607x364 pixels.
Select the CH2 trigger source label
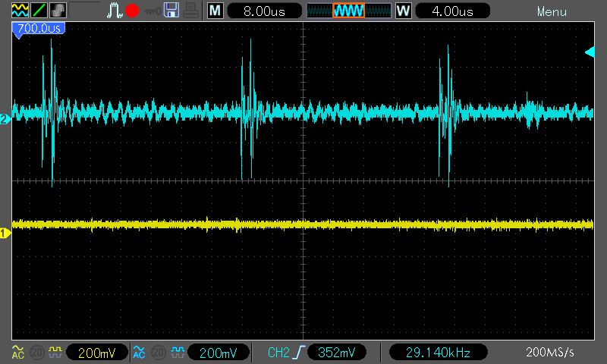click(280, 352)
